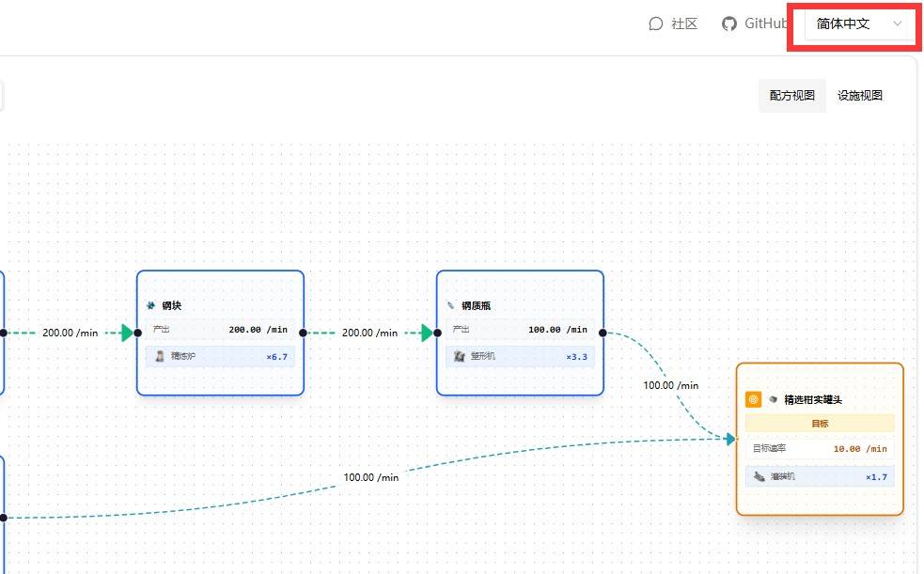This screenshot has width=924, height=574.
Task: Click the 钢块 item icon
Action: coord(150,305)
